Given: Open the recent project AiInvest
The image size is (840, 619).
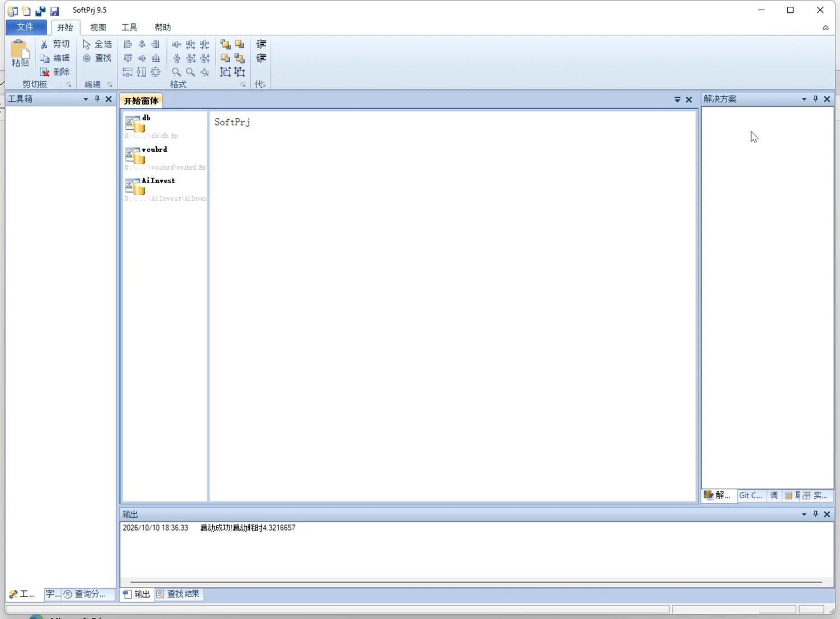Looking at the screenshot, I should click(x=165, y=189).
